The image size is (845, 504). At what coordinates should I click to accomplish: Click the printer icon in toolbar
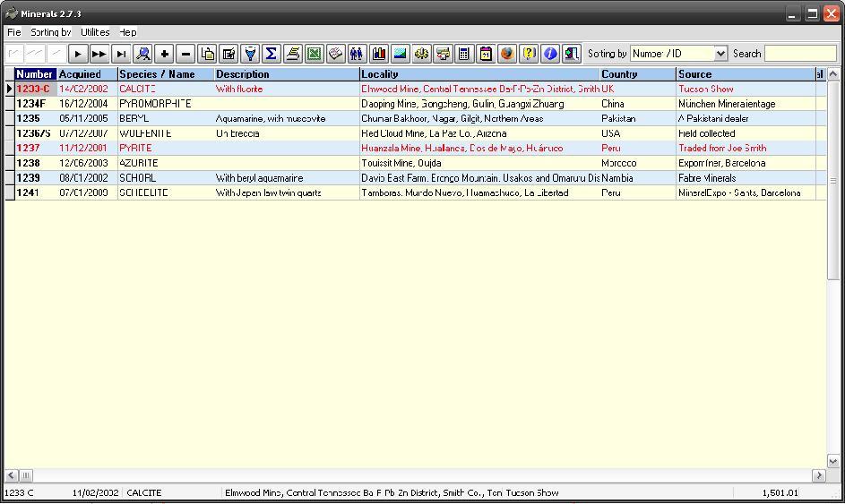coord(293,54)
